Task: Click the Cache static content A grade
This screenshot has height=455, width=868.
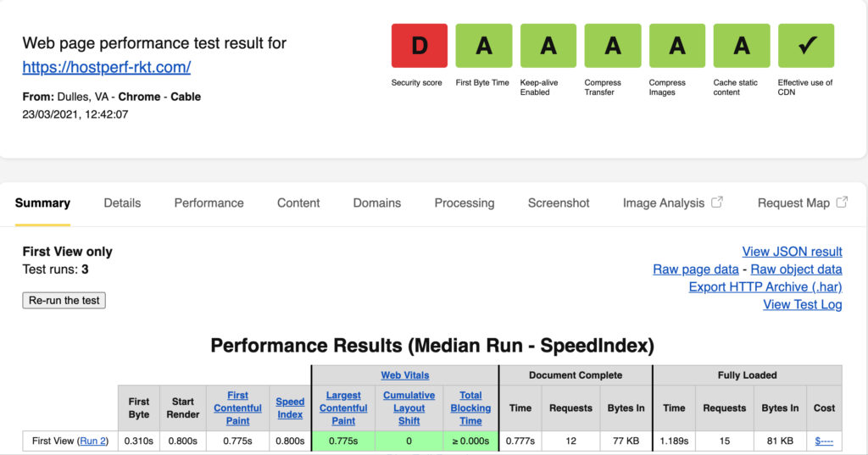Action: click(x=741, y=46)
